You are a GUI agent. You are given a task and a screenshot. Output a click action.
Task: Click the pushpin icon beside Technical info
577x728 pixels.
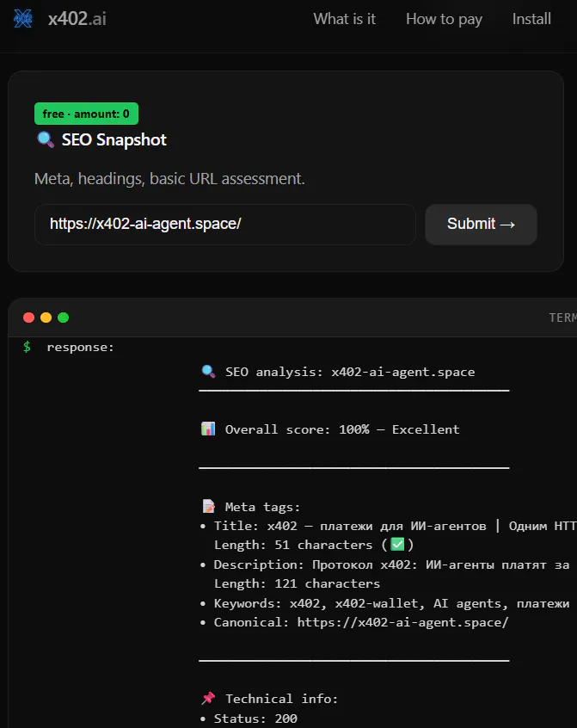click(x=208, y=698)
